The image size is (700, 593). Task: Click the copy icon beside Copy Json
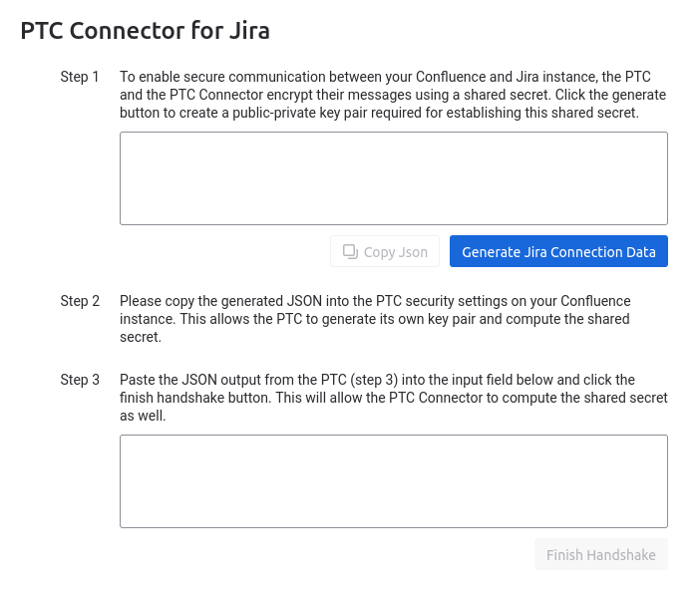pyautogui.click(x=350, y=252)
